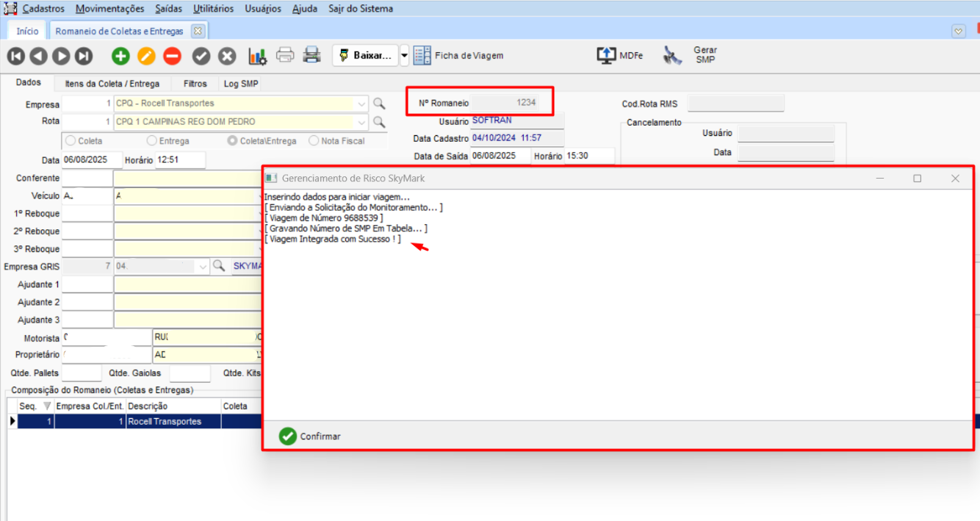Click Confirmar in SkyMark dialog
The height and width of the screenshot is (521, 980).
(x=310, y=436)
